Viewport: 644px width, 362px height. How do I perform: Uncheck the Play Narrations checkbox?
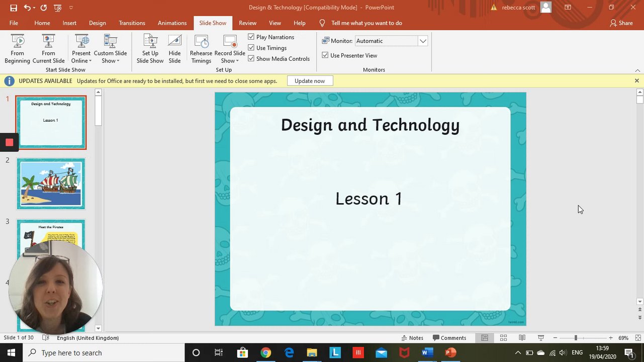tap(251, 37)
